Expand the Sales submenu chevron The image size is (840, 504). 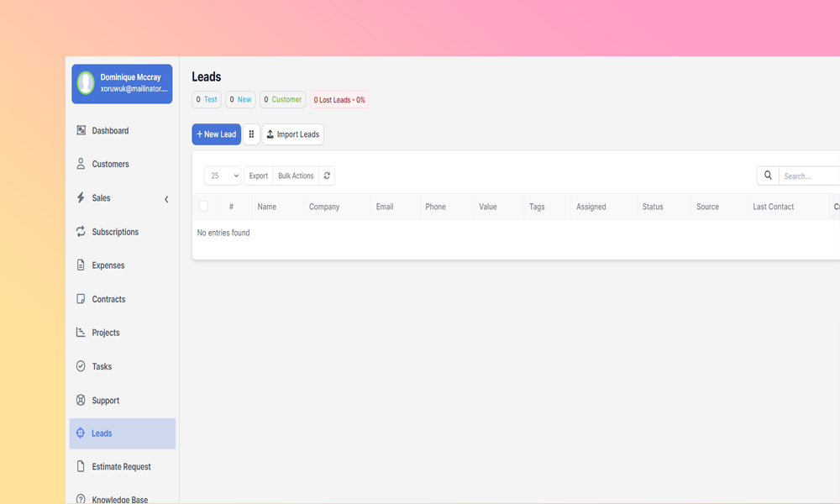[166, 199]
